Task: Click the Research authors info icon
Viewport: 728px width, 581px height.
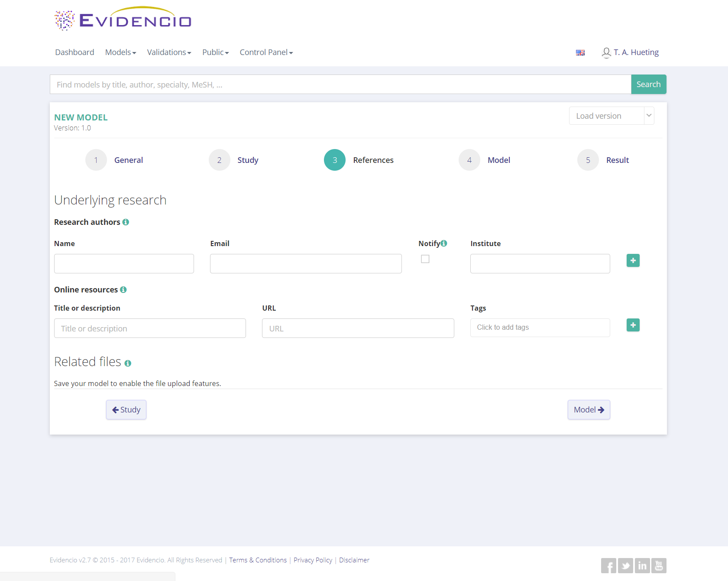Action: pyautogui.click(x=126, y=222)
